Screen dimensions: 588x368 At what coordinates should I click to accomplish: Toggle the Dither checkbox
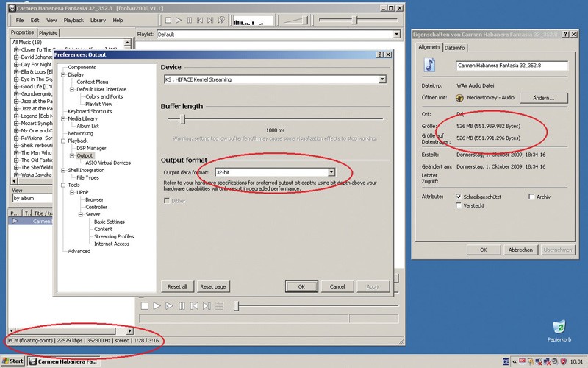(x=167, y=201)
